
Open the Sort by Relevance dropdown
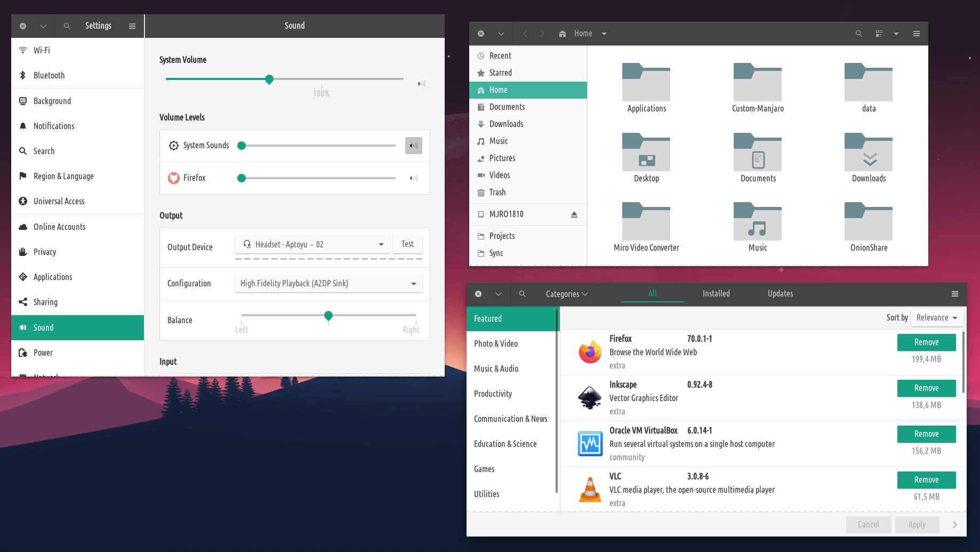pyautogui.click(x=937, y=318)
